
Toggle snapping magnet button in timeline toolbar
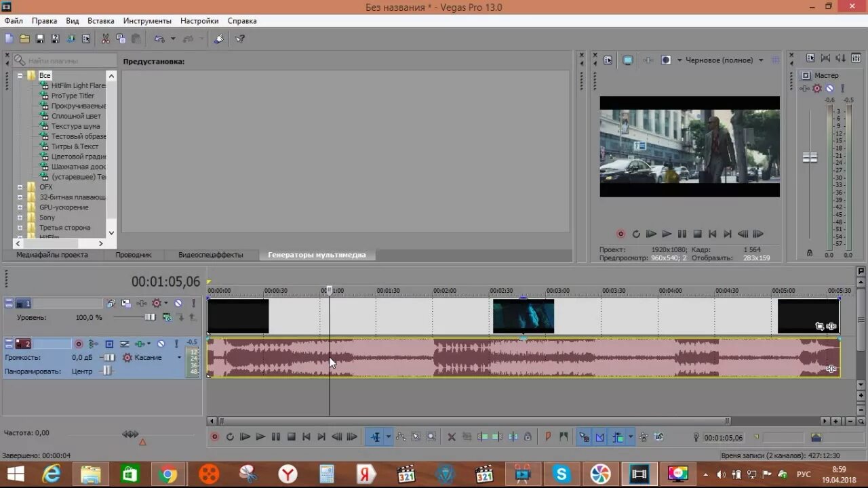click(x=584, y=437)
